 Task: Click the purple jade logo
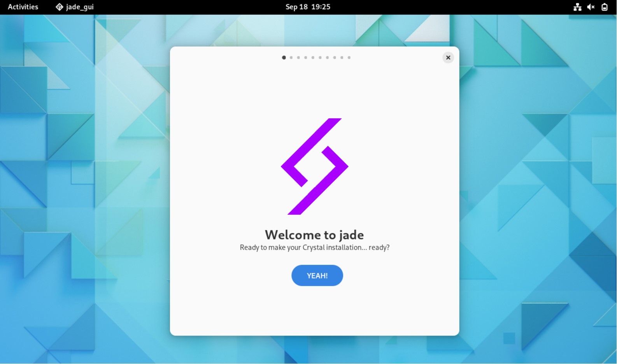point(315,166)
